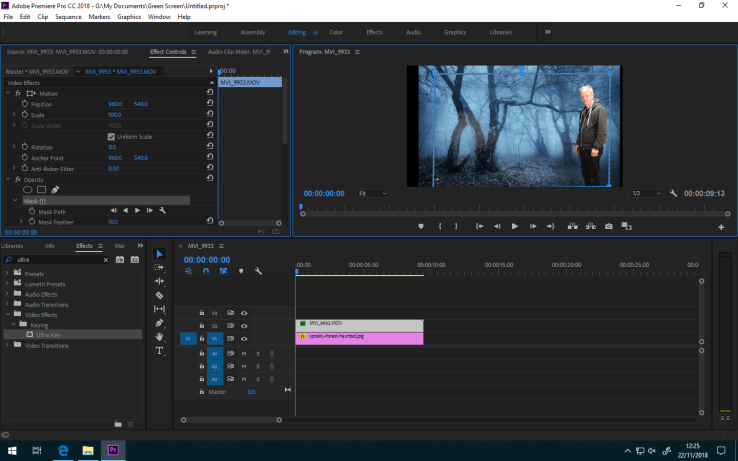Open the Comparison View button
Screen dimensions: 738x461
(626, 226)
